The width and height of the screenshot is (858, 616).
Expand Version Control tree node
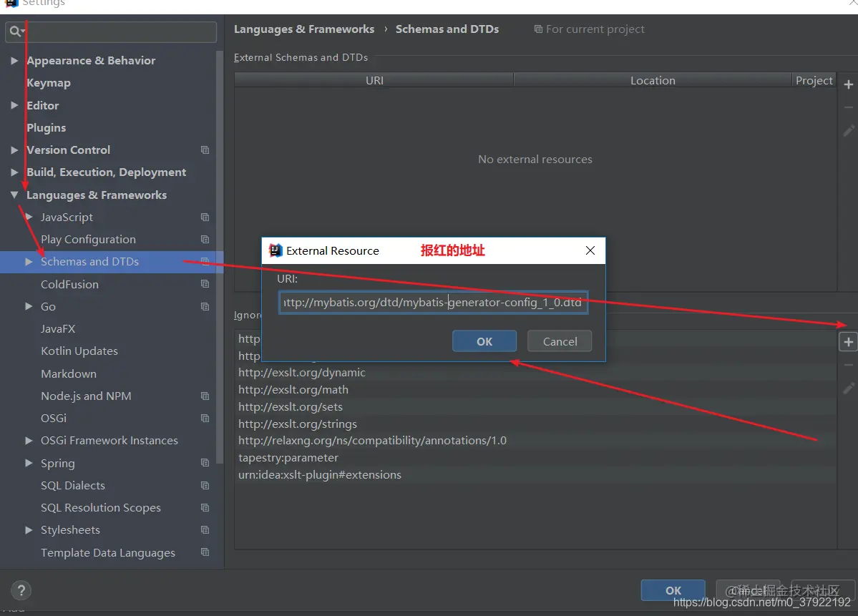15,150
